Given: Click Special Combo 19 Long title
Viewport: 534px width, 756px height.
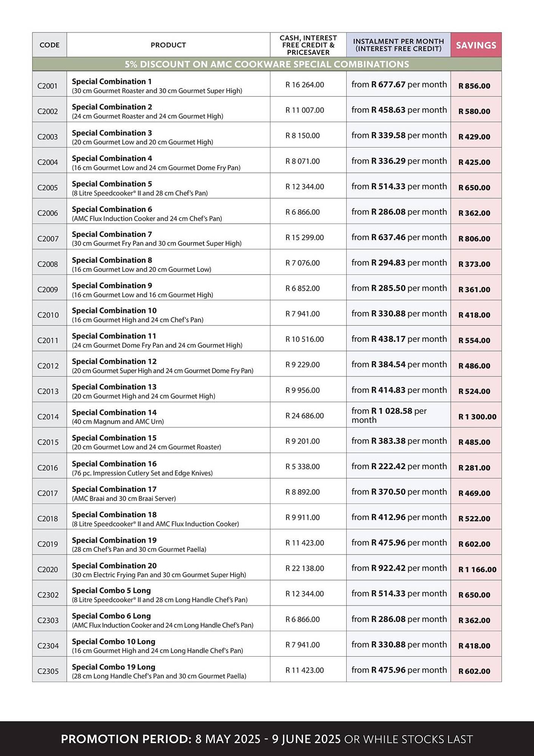Looking at the screenshot, I should (x=113, y=667).
